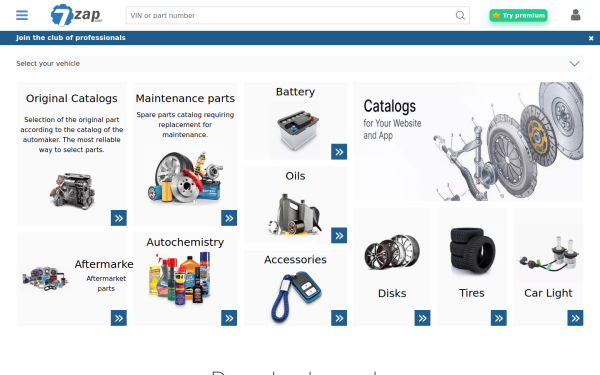
Task: Click the Car Light label
Action: click(x=548, y=293)
